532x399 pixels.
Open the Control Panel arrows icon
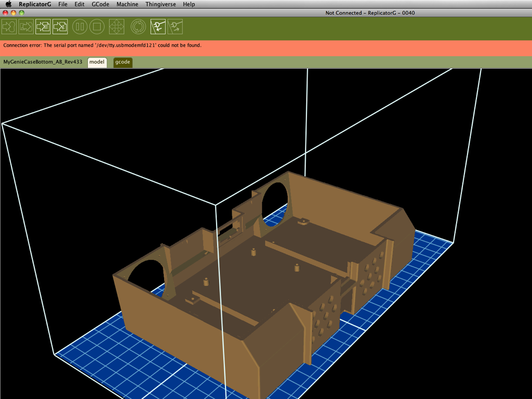116,26
